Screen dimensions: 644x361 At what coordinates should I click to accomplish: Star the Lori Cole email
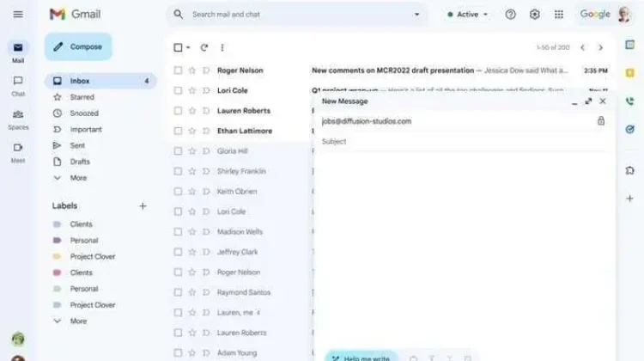click(x=192, y=90)
